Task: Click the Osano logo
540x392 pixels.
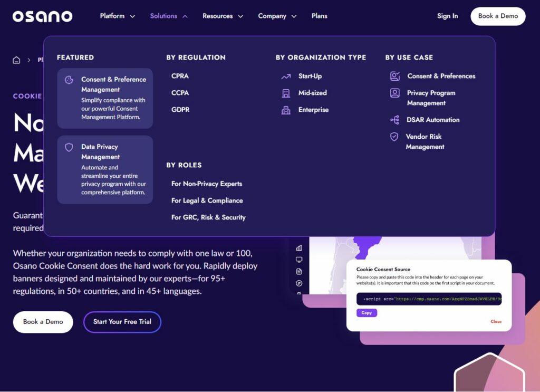Action: (42, 16)
